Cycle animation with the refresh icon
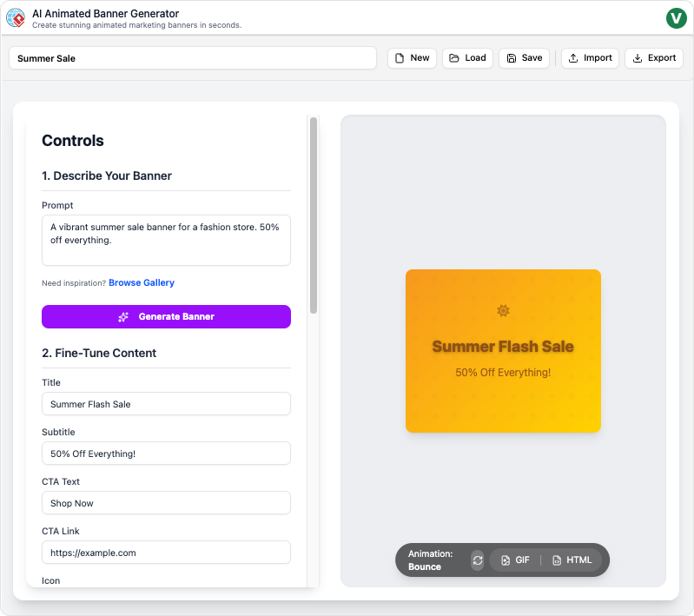694x616 pixels. 478,560
